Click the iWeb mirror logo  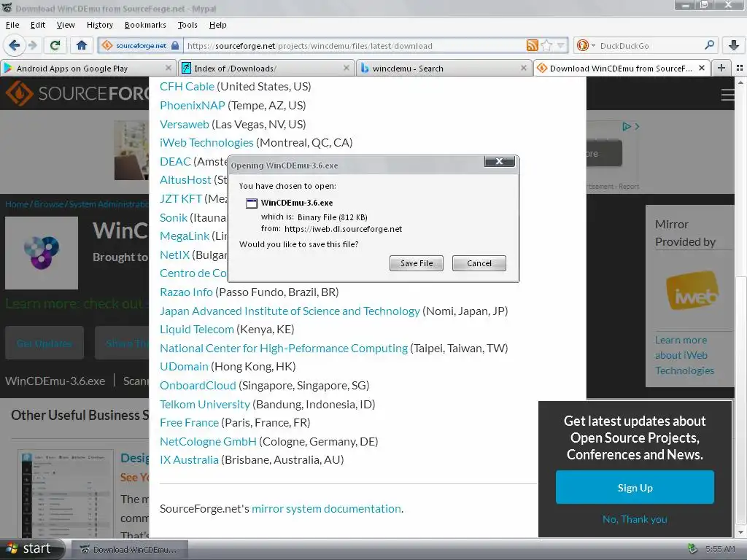[x=692, y=290]
